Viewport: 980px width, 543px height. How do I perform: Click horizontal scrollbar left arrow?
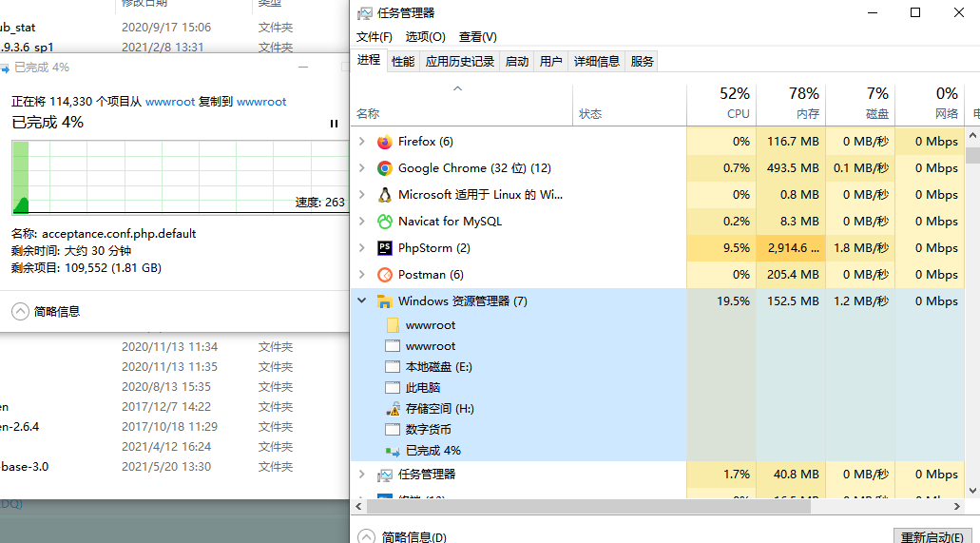358,506
